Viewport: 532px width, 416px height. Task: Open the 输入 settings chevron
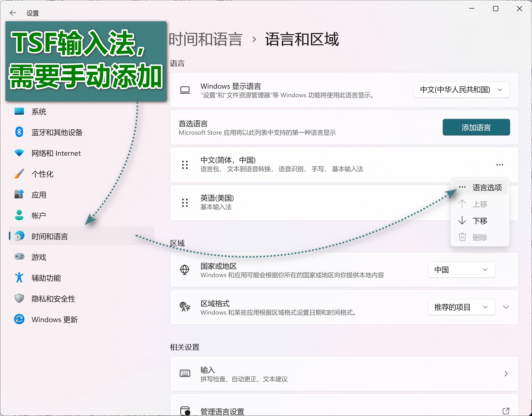pos(506,374)
